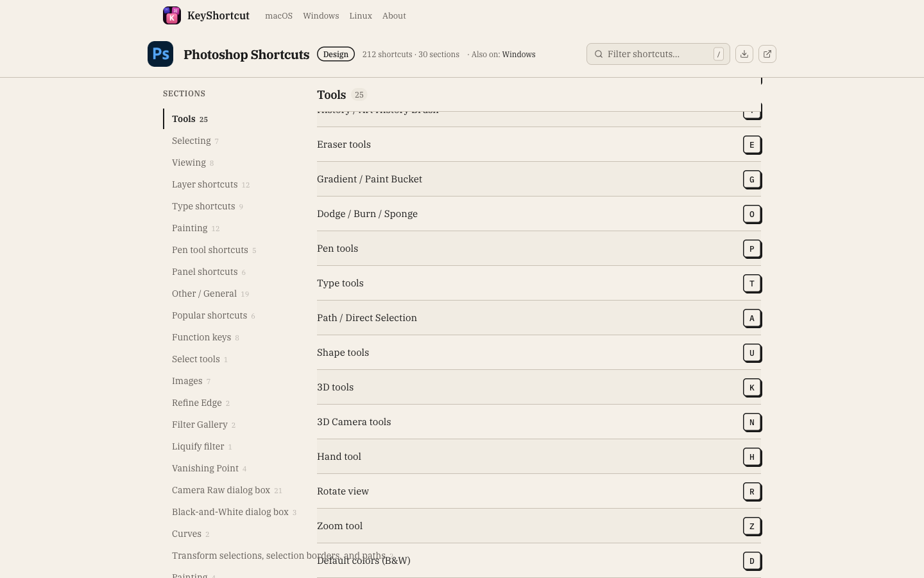Follow the 'Also on: Windows' link
This screenshot has height=578, width=924.
coord(518,54)
